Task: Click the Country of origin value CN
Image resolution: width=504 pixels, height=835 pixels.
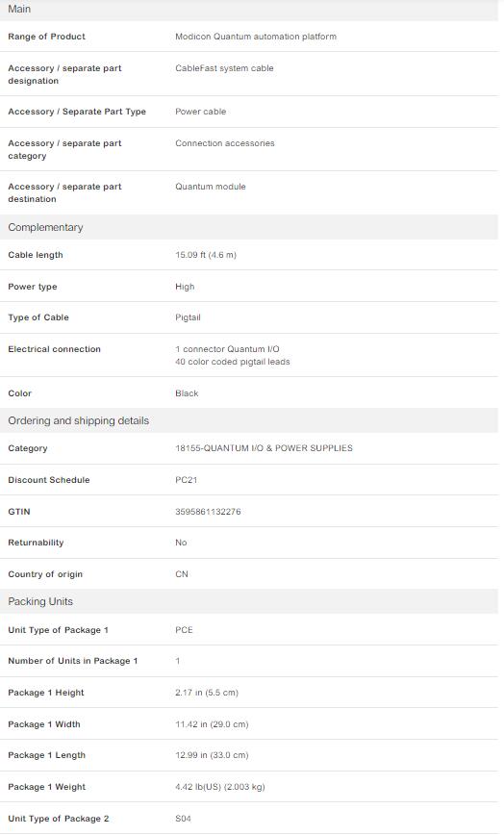Action: pos(182,574)
